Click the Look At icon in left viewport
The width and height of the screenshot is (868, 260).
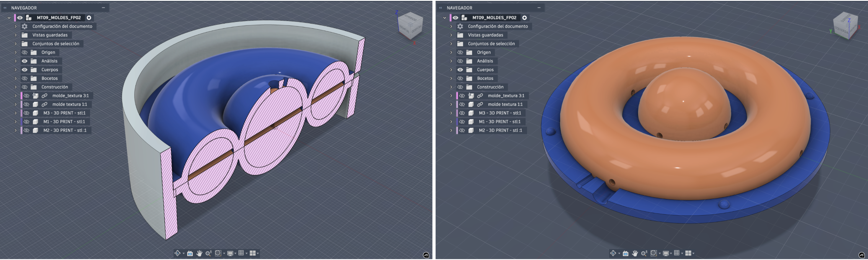coord(190,253)
